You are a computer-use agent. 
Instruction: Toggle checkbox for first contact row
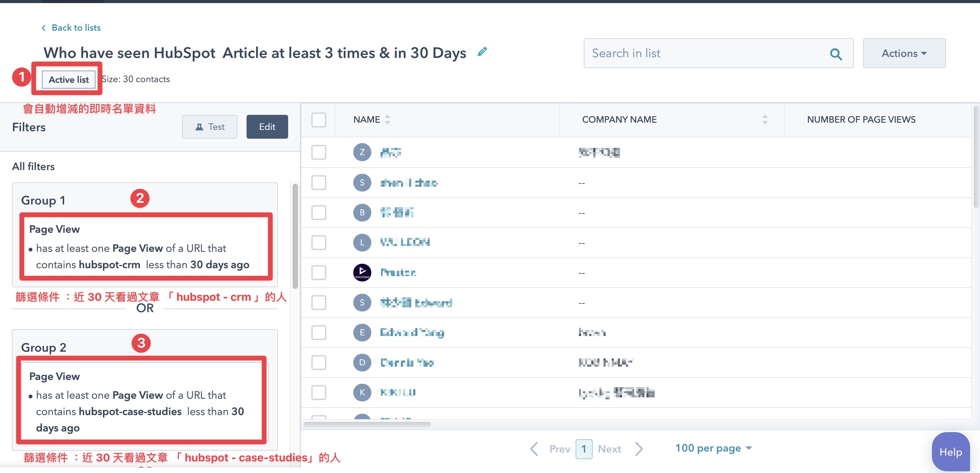[x=320, y=152]
